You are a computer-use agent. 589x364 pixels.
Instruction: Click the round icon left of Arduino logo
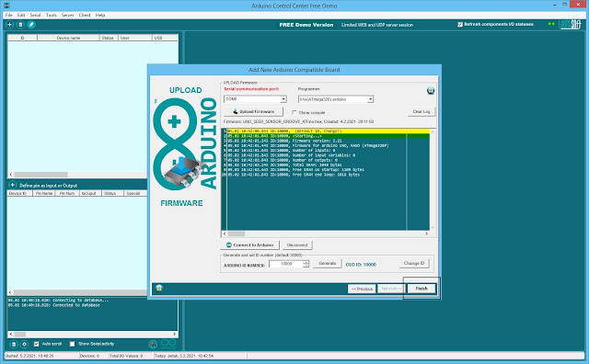[x=153, y=344]
